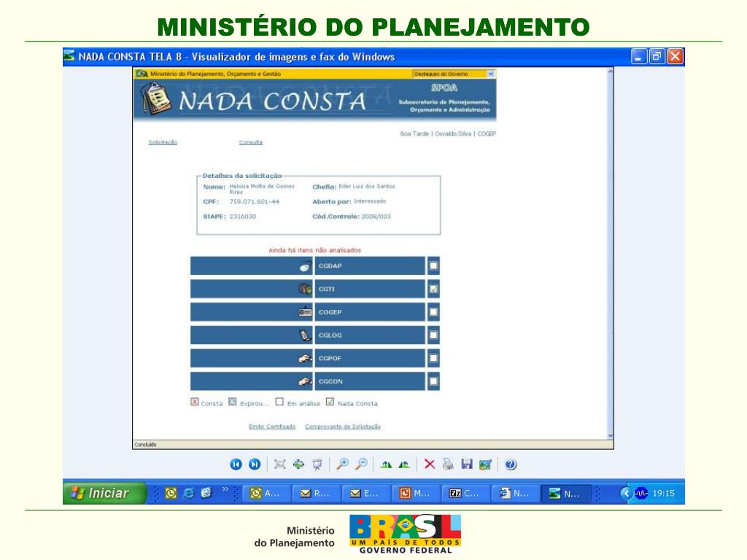Toggle the CGDAP checkbox
Screen dimensions: 747x560
pyautogui.click(x=433, y=265)
